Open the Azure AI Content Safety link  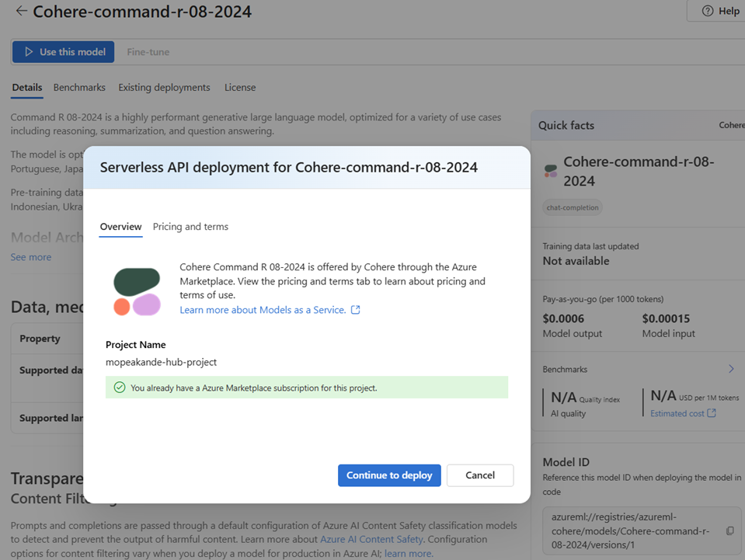pyautogui.click(x=371, y=540)
